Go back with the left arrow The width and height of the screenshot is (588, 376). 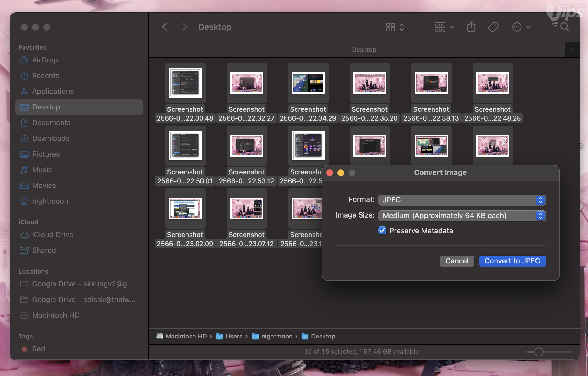pyautogui.click(x=165, y=27)
